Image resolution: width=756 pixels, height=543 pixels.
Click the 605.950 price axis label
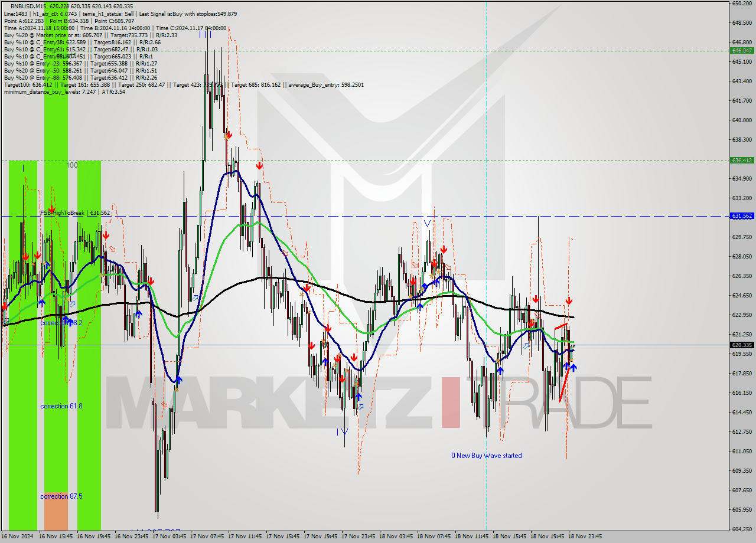pyautogui.click(x=741, y=510)
